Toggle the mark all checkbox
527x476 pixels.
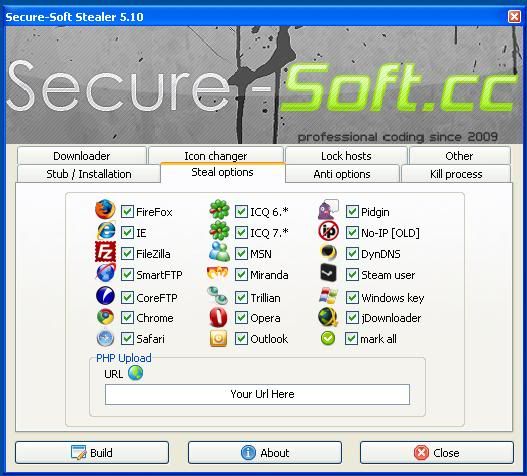pyautogui.click(x=351, y=339)
